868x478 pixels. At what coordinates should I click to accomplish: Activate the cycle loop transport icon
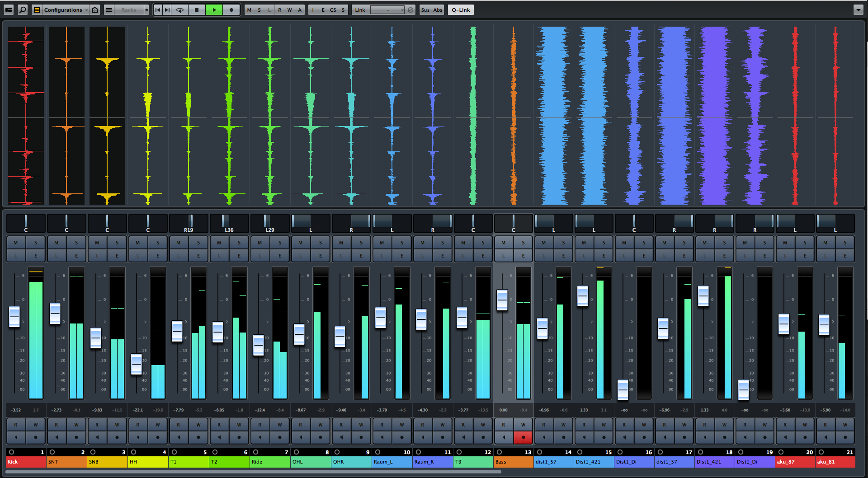click(179, 9)
